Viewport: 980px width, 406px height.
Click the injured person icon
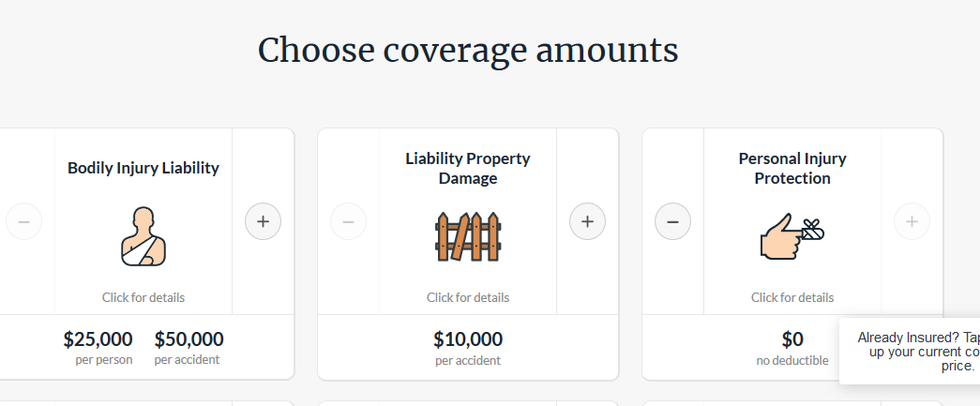[x=143, y=235]
